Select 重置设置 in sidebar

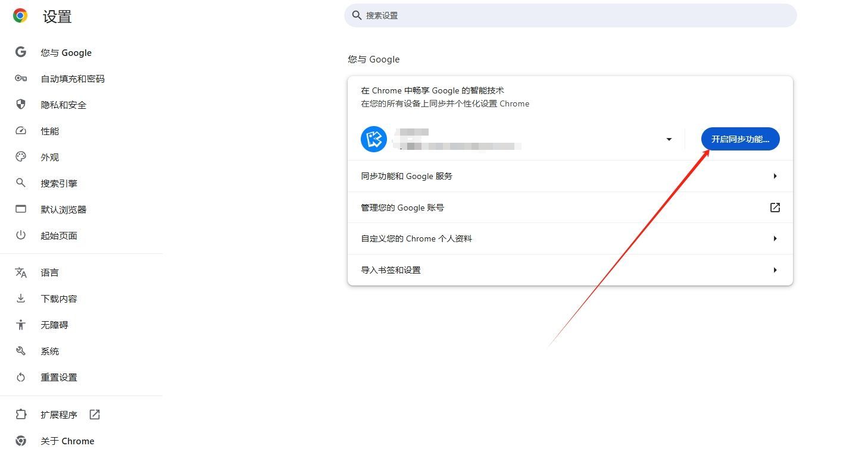pyautogui.click(x=59, y=377)
